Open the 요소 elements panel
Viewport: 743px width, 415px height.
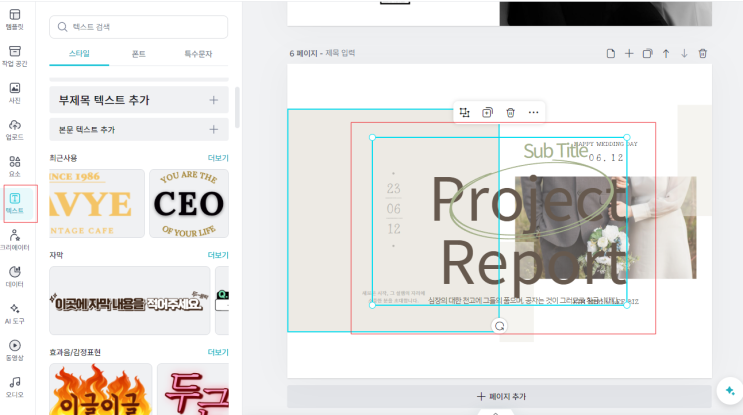tap(15, 167)
